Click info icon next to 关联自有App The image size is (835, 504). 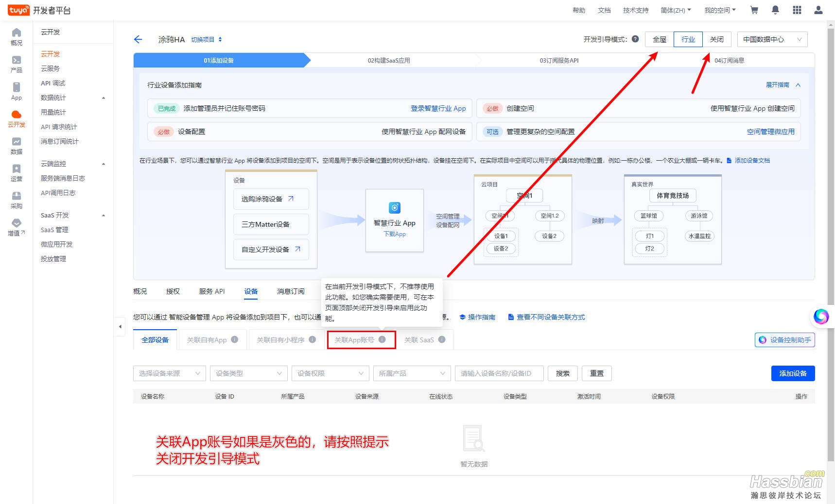point(235,339)
